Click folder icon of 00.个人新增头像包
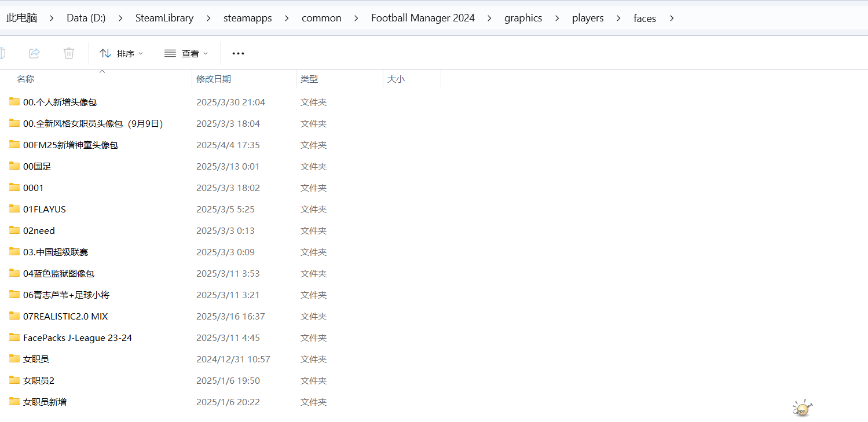The image size is (868, 422). (14, 102)
